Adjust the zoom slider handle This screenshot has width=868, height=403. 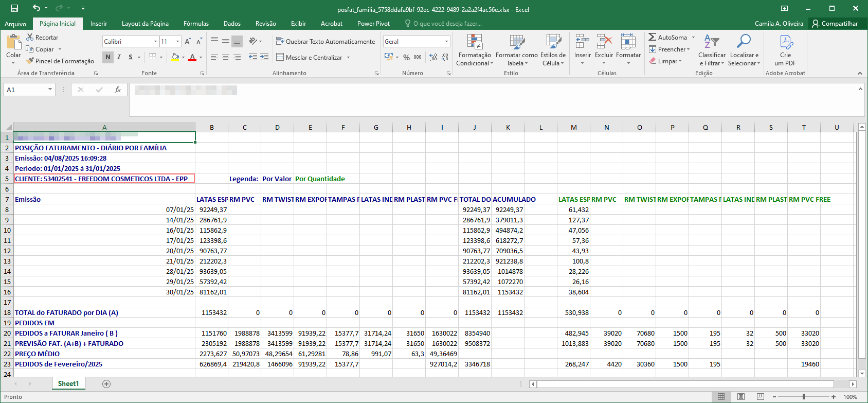(x=804, y=397)
